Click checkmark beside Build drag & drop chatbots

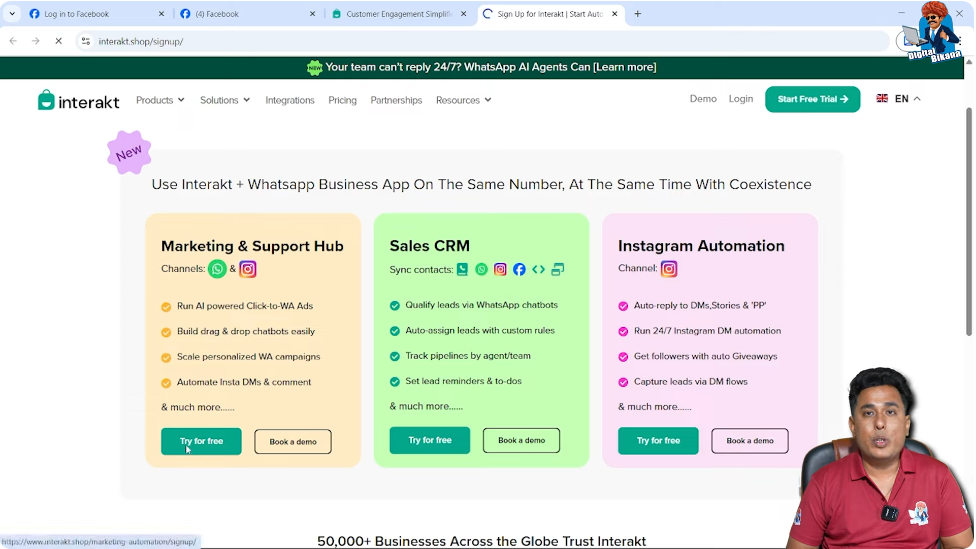pos(166,332)
